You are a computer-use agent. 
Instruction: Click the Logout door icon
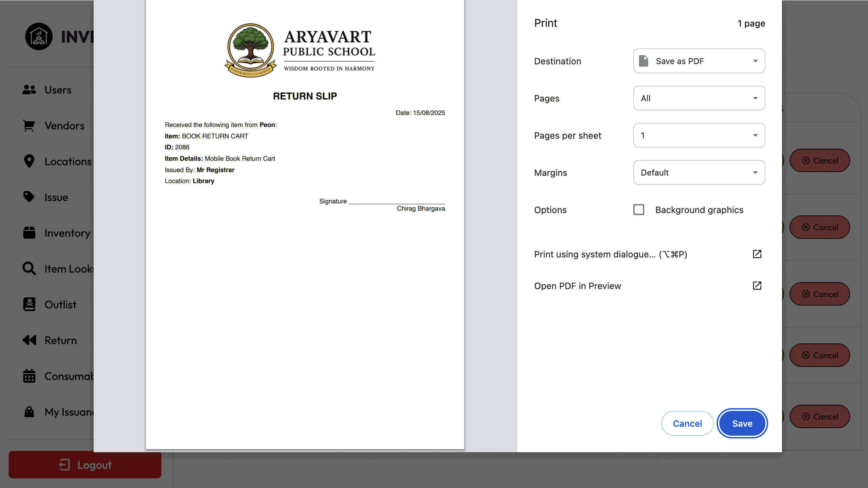64,465
